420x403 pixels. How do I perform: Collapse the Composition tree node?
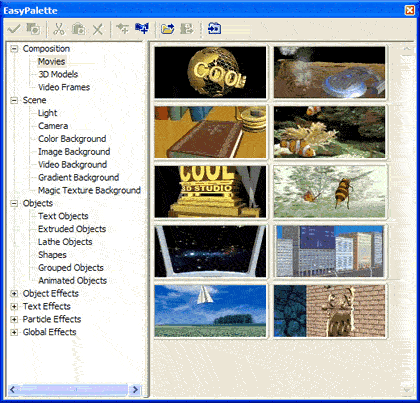(14, 49)
